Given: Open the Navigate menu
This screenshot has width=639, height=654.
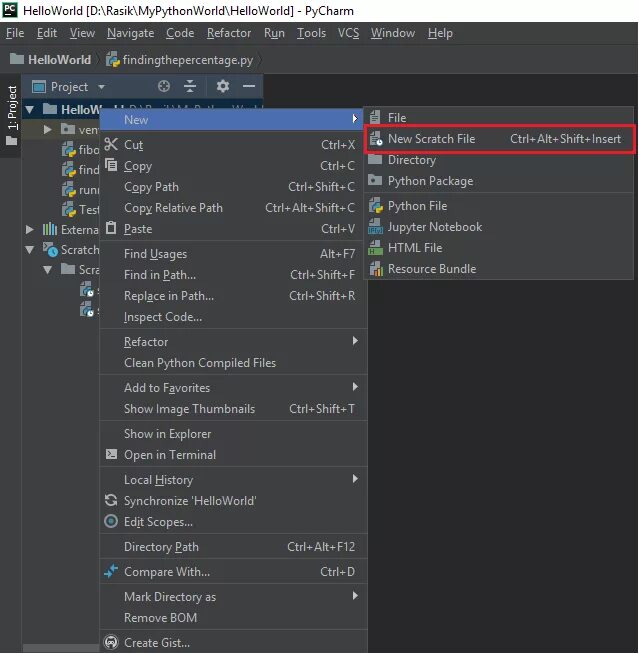Looking at the screenshot, I should tap(131, 33).
